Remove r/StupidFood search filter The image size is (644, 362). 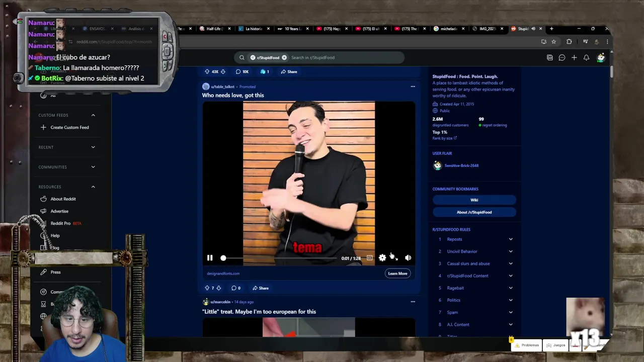tap(284, 57)
